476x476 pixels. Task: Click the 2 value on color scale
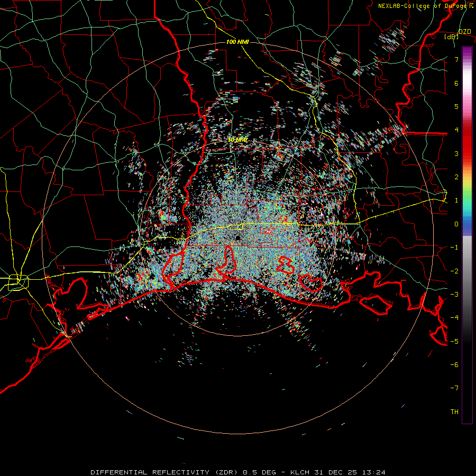(x=456, y=177)
